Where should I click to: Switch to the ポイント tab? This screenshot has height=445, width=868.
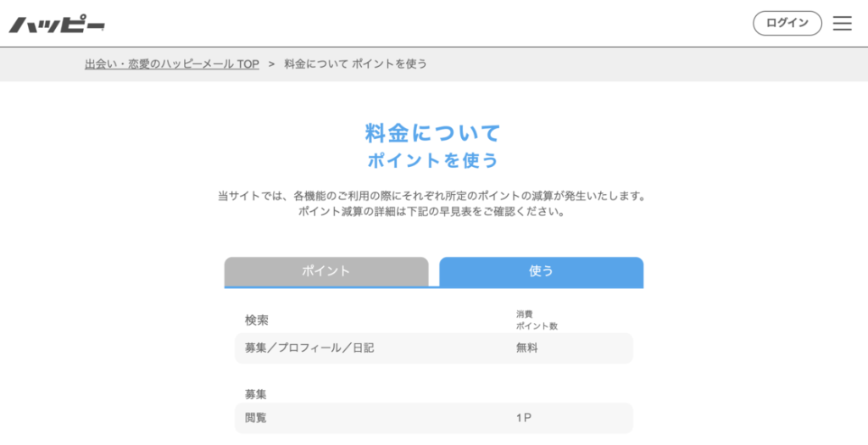coord(326,271)
